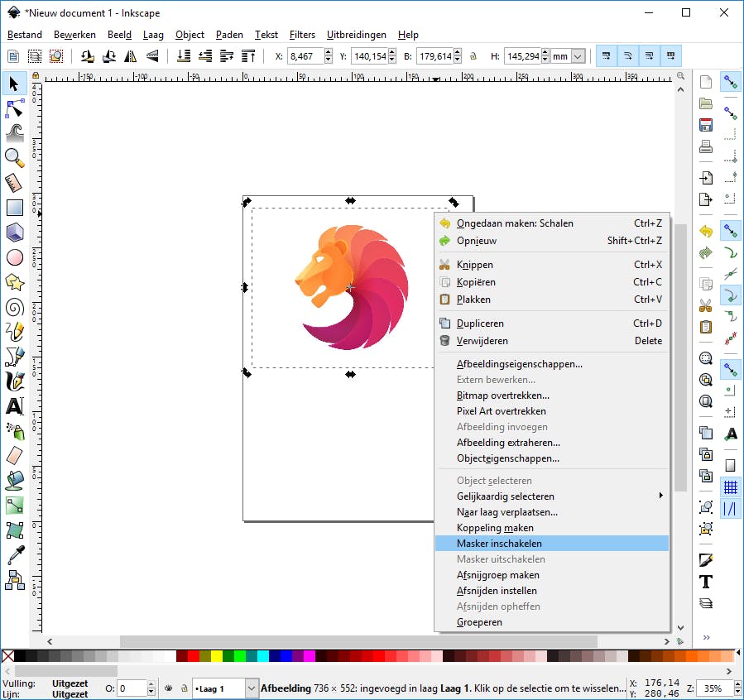
Task: Select the Text tool in the left toolbox
Action: point(14,406)
